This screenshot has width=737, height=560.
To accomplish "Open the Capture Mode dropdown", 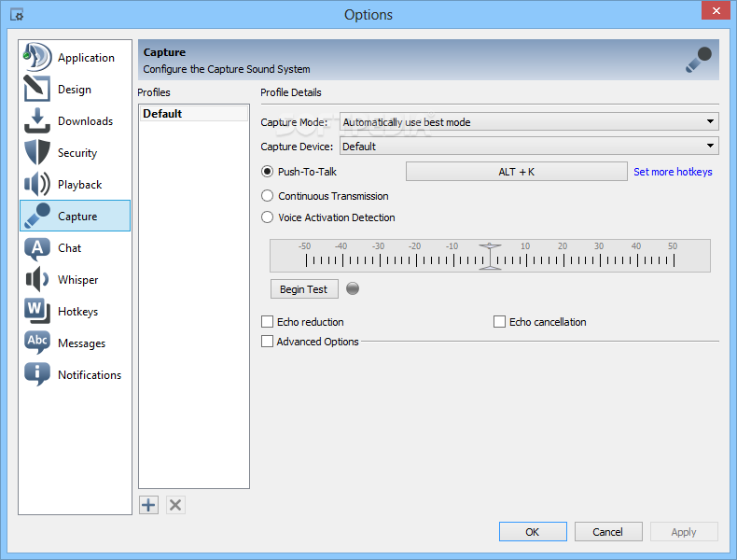I will pos(529,121).
